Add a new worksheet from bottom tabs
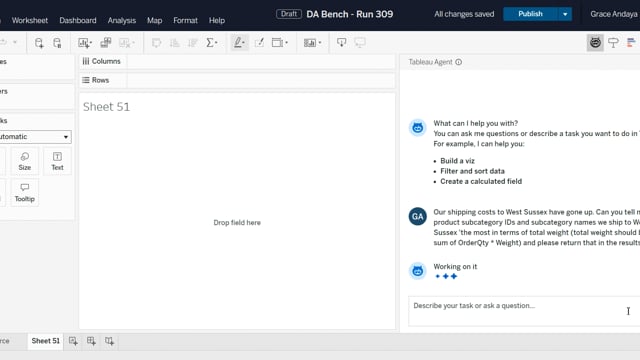640x360 pixels. [x=73, y=341]
